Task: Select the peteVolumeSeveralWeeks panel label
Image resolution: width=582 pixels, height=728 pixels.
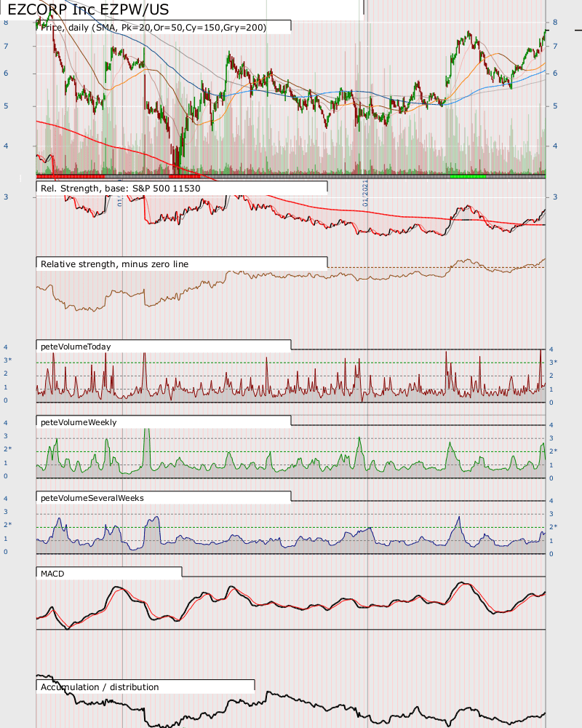Action: click(x=92, y=498)
